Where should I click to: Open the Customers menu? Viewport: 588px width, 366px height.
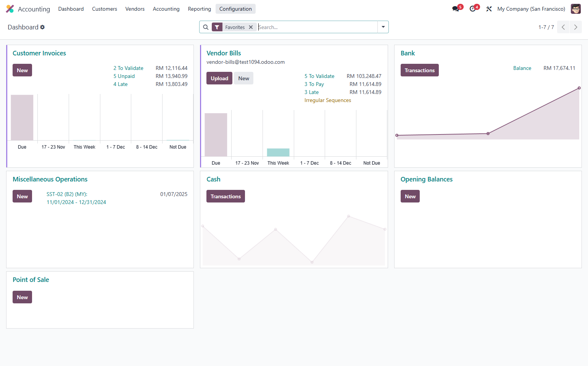(x=105, y=9)
